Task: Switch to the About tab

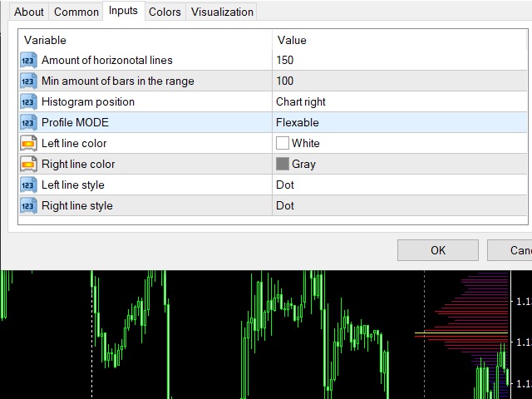Action: 29,12
